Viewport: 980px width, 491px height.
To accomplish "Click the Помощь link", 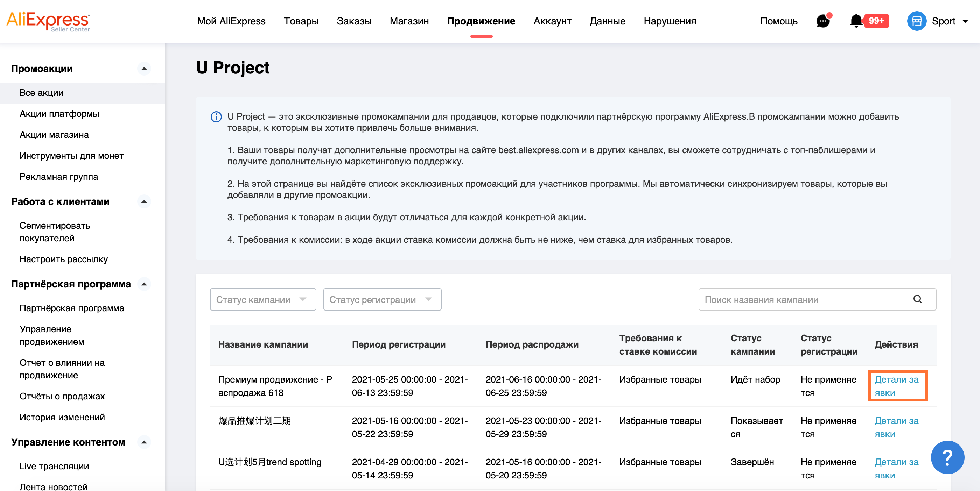I will click(778, 21).
